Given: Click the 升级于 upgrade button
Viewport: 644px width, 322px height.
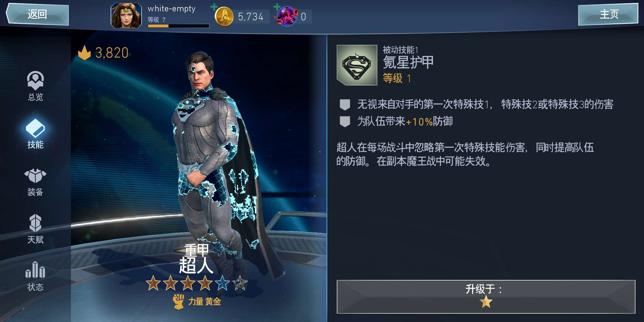Looking at the screenshot, I should 486,297.
